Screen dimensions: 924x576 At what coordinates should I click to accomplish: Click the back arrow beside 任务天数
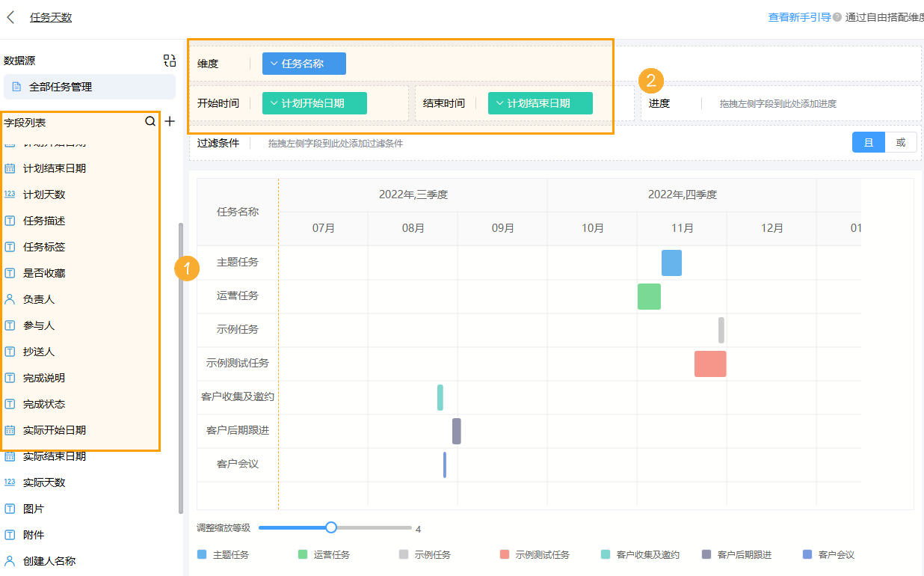pos(10,16)
